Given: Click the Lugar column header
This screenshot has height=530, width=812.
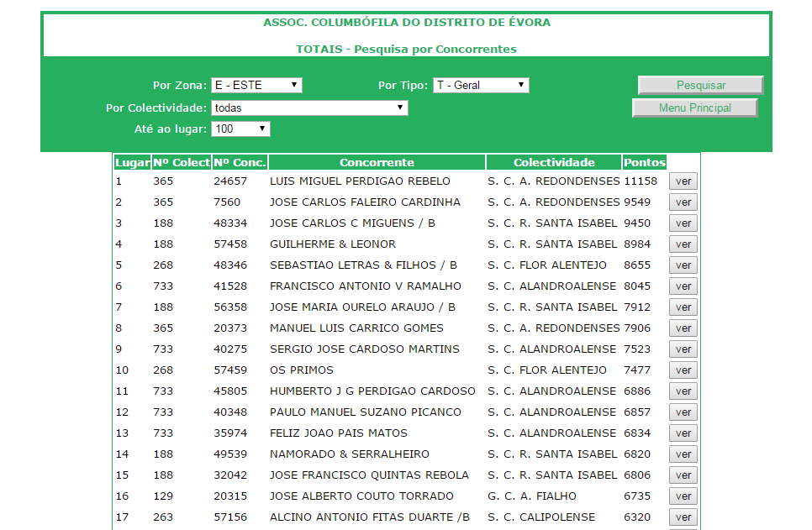Looking at the screenshot, I should [x=132, y=162].
